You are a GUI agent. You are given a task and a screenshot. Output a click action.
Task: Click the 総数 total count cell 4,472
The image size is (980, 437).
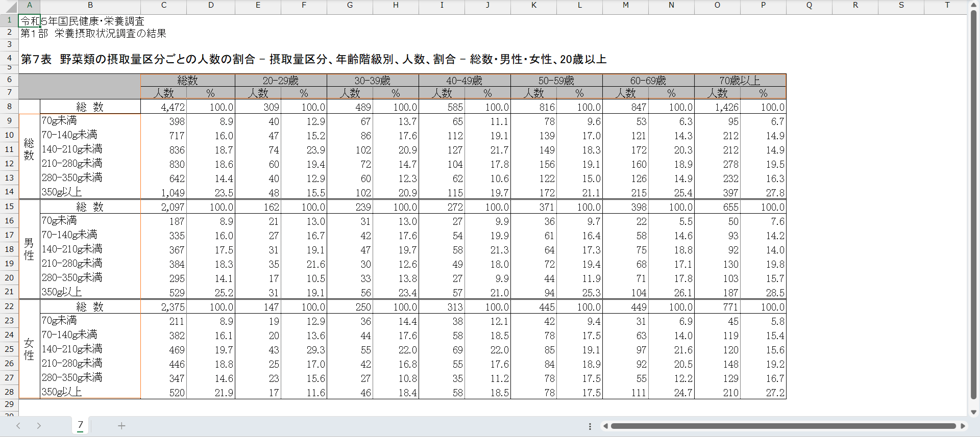[x=163, y=107]
